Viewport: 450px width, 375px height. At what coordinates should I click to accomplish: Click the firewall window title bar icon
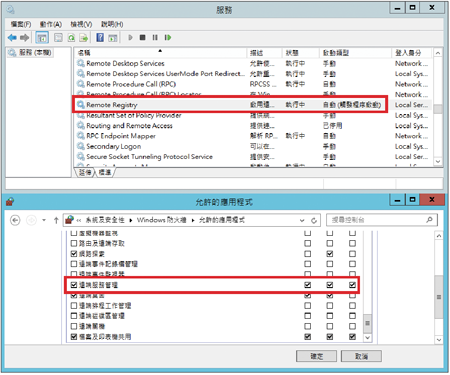click(x=10, y=202)
